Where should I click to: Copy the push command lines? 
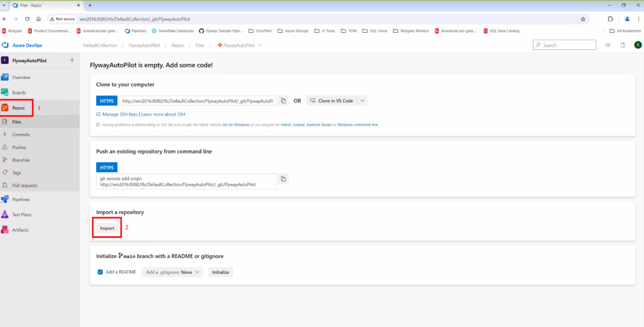pyautogui.click(x=283, y=179)
